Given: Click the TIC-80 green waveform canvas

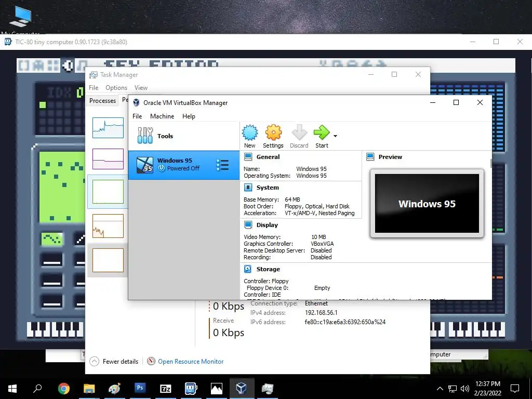Looking at the screenshot, I should tap(62, 187).
